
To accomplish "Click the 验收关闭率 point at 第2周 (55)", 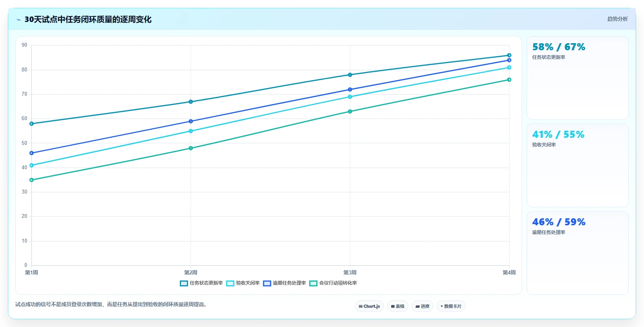I will [x=191, y=131].
